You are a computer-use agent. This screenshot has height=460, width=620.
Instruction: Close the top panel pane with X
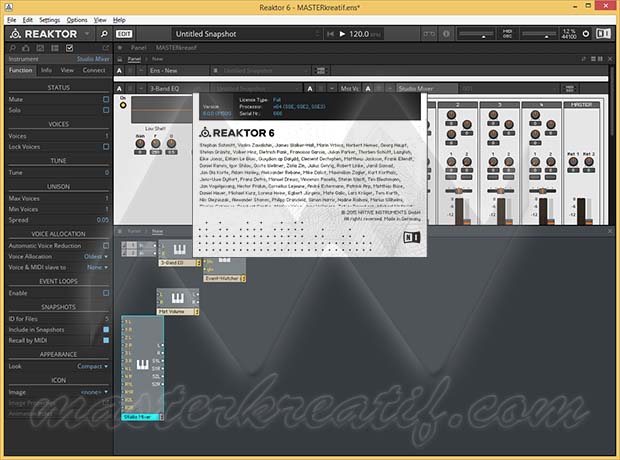pyautogui.click(x=610, y=59)
